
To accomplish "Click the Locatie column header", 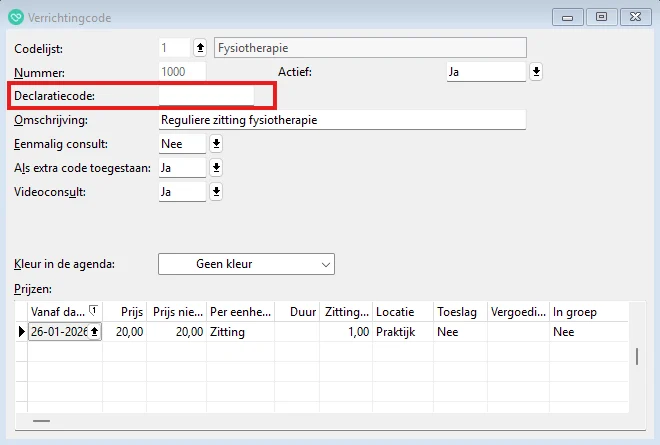I will tap(402, 312).
